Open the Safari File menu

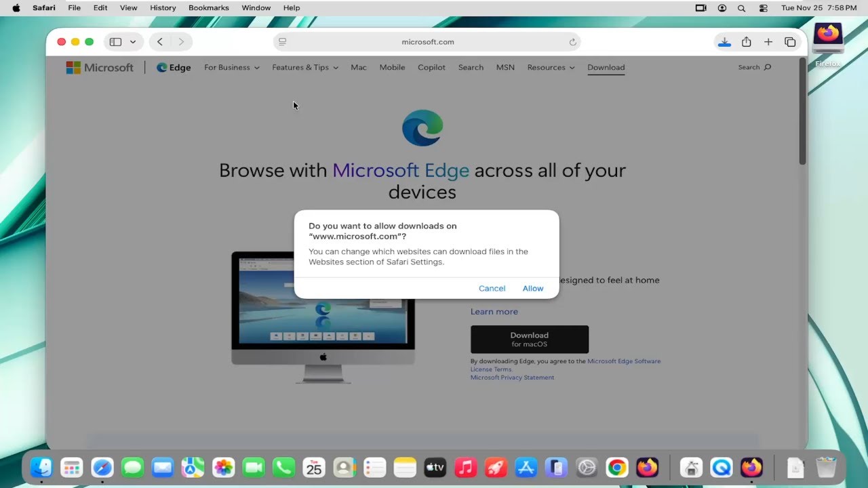(x=74, y=7)
